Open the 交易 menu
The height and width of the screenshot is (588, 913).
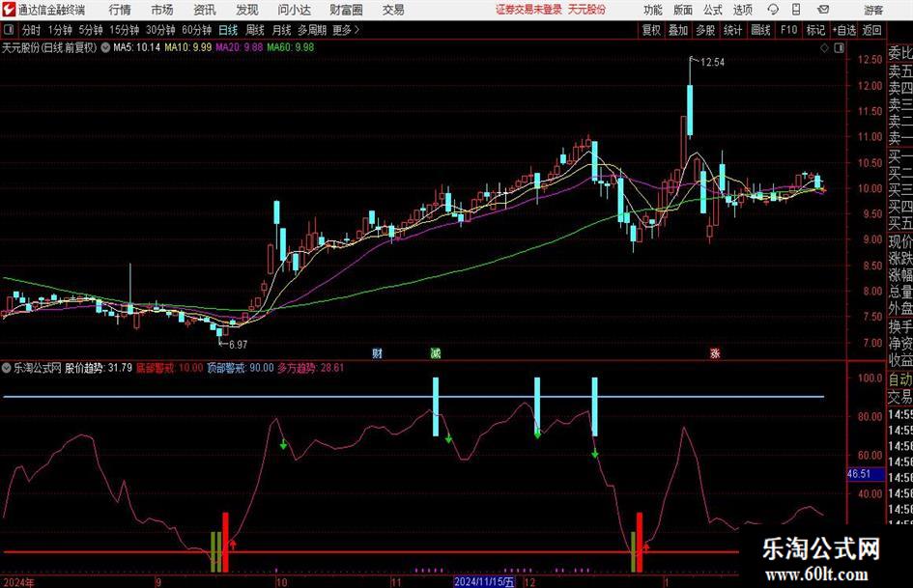click(393, 10)
